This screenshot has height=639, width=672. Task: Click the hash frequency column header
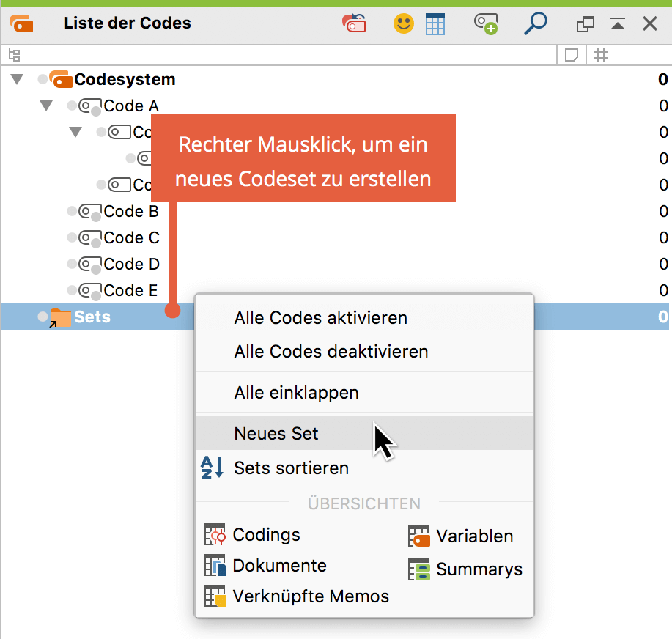pos(601,55)
